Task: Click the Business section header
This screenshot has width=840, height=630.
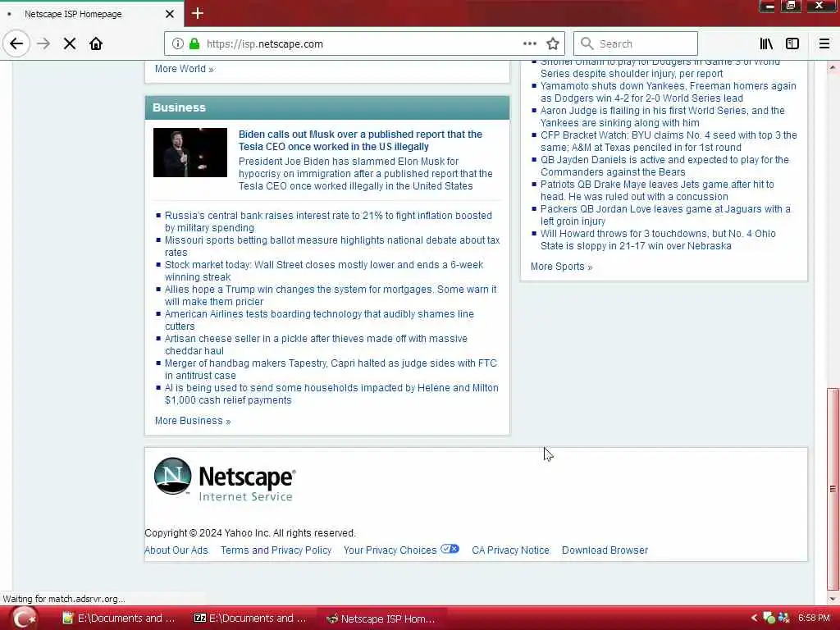Action: (x=326, y=107)
